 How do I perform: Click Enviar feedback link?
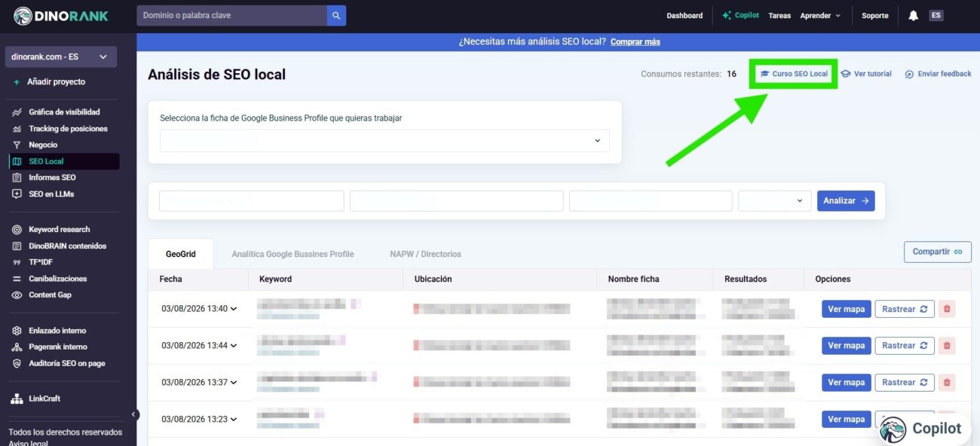pyautogui.click(x=938, y=74)
